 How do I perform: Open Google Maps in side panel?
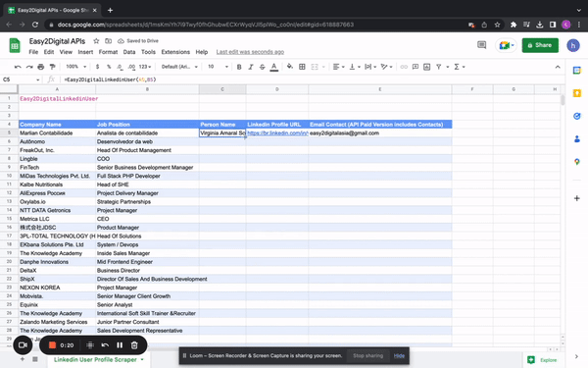pos(577,162)
